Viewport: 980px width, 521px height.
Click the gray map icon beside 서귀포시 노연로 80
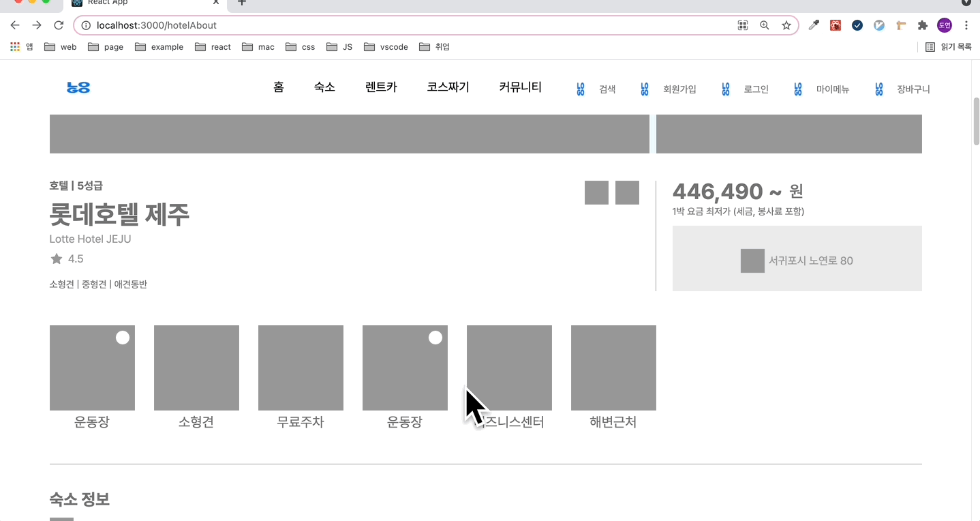point(752,261)
